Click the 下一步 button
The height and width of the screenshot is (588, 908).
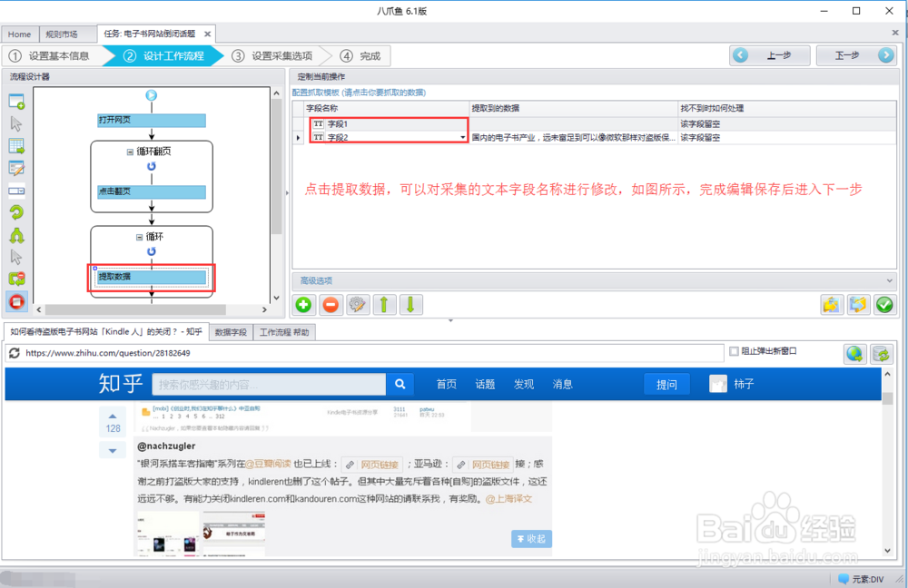[856, 55]
